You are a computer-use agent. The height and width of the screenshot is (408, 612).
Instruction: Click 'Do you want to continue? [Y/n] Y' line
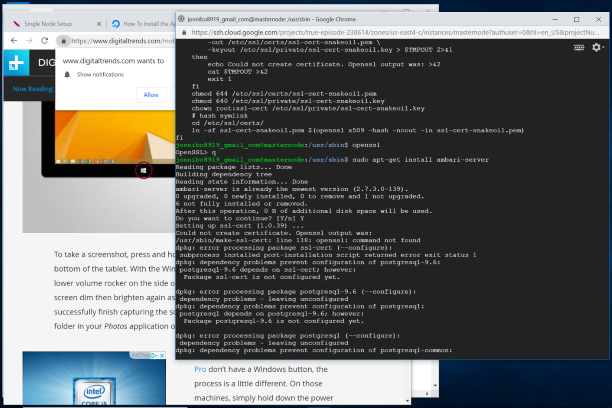coord(240,218)
